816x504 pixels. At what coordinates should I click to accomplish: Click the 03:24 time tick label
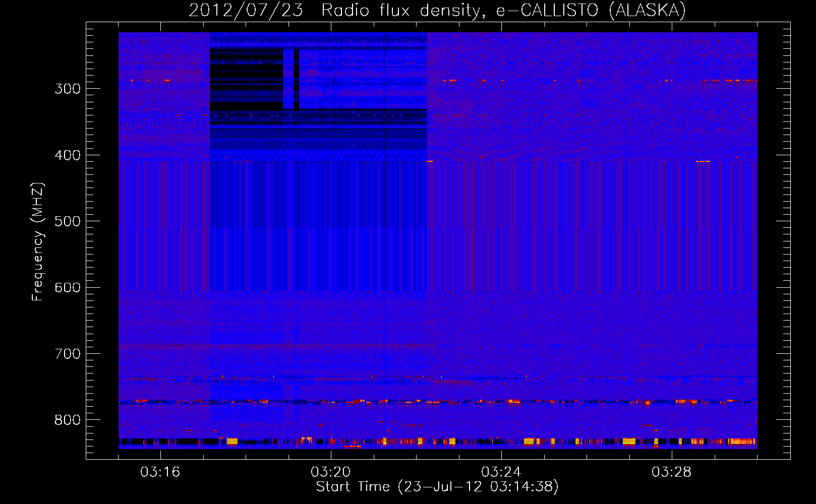pyautogui.click(x=501, y=472)
